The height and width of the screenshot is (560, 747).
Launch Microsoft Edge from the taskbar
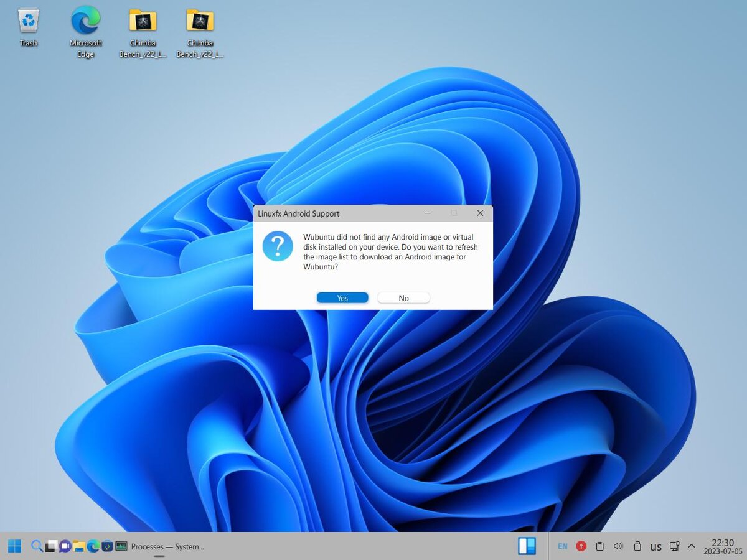93,546
